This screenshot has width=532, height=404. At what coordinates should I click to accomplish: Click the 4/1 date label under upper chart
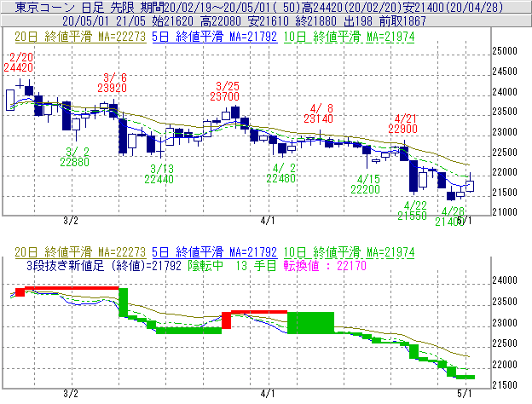point(268,221)
